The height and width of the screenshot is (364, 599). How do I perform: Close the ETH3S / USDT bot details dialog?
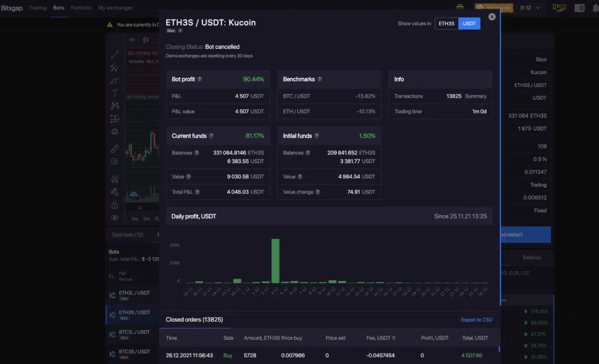491,17
